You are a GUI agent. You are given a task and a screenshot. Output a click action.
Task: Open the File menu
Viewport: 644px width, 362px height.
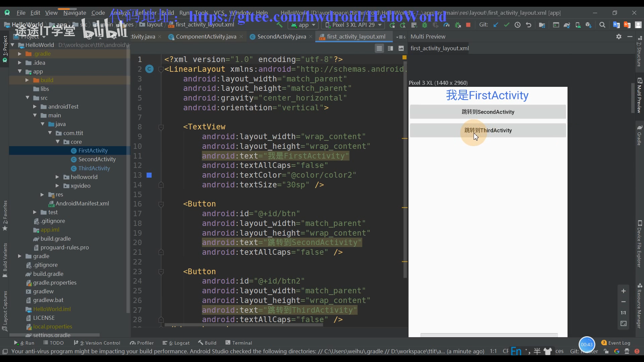(21, 13)
